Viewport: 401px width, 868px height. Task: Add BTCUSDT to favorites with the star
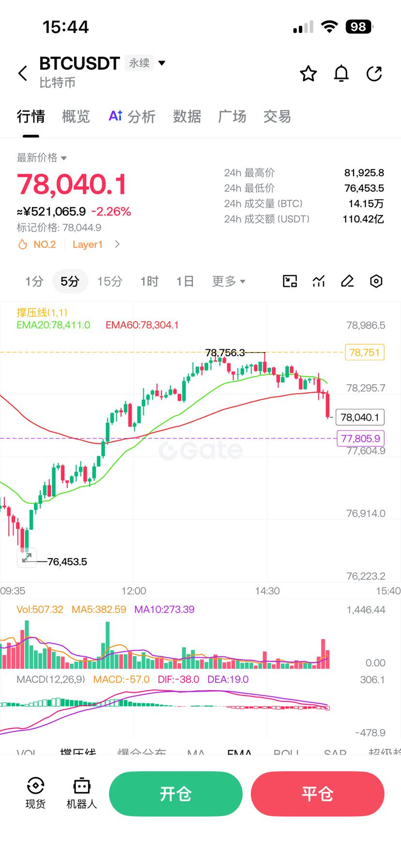(308, 74)
